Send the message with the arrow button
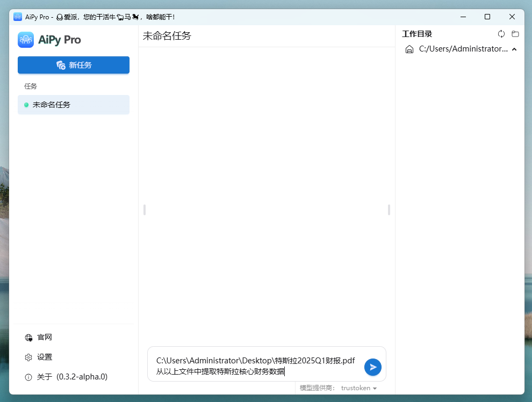 click(x=373, y=367)
